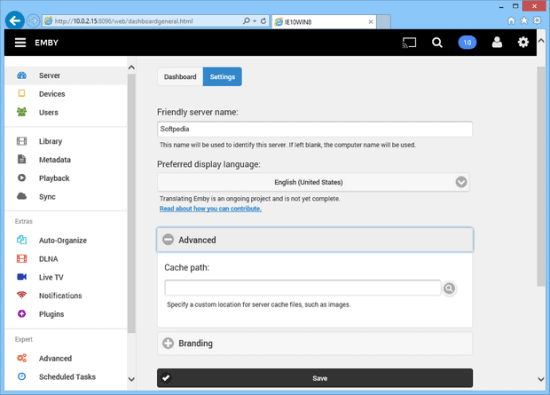This screenshot has height=395, width=550.
Task: Open notifications badge showing 10
Action: [x=467, y=43]
